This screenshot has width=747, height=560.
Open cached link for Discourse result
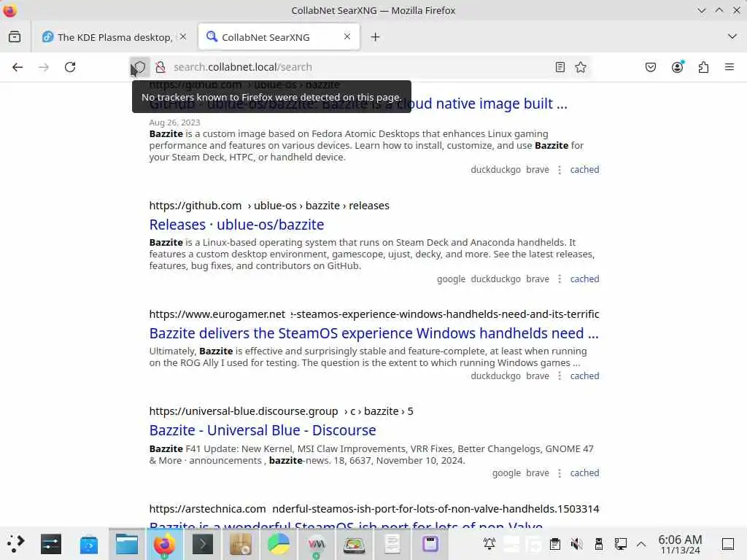(584, 473)
